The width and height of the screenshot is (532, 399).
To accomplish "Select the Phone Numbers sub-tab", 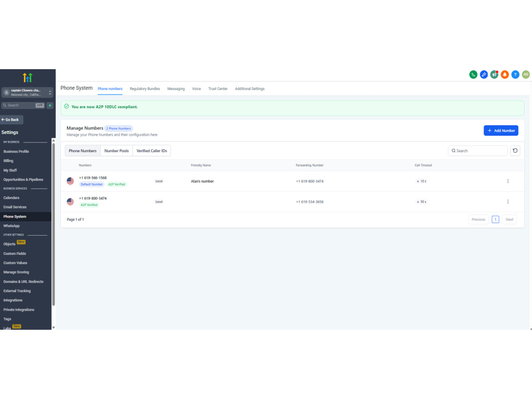I will tap(83, 151).
